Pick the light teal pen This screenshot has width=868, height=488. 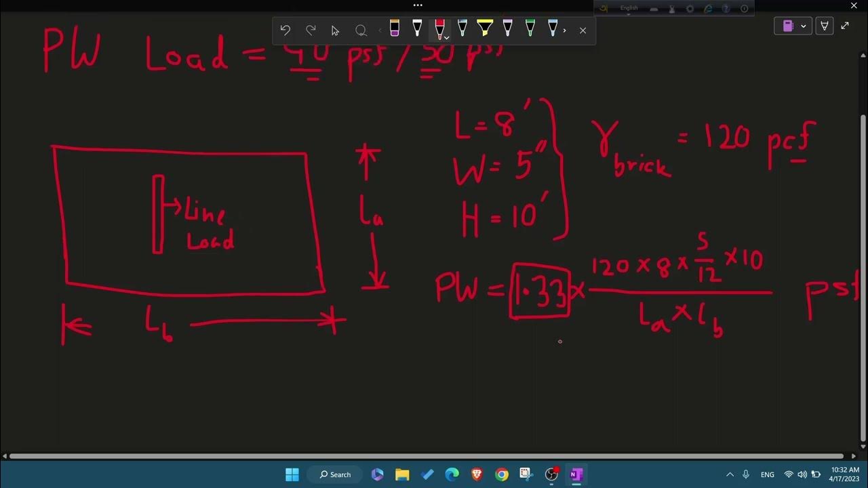(462, 28)
